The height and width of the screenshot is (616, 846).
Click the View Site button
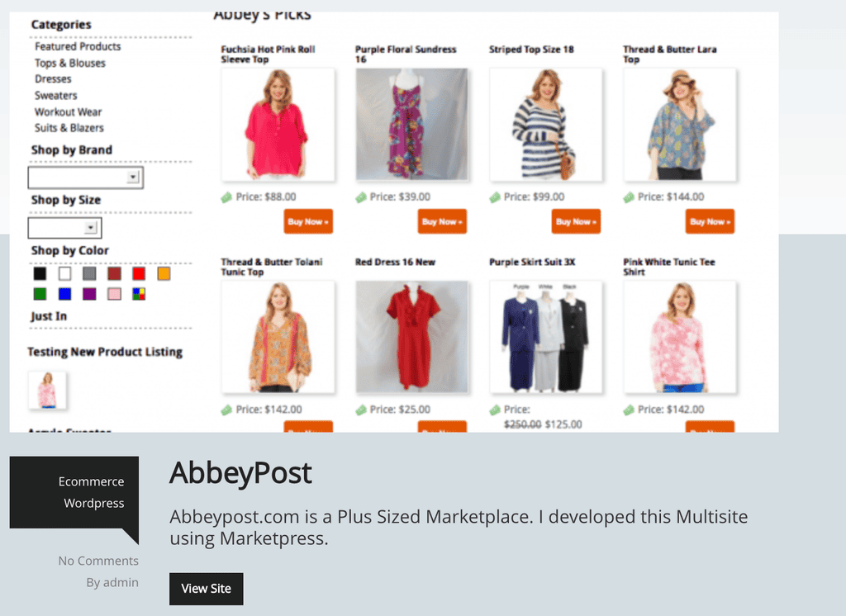pyautogui.click(x=206, y=589)
